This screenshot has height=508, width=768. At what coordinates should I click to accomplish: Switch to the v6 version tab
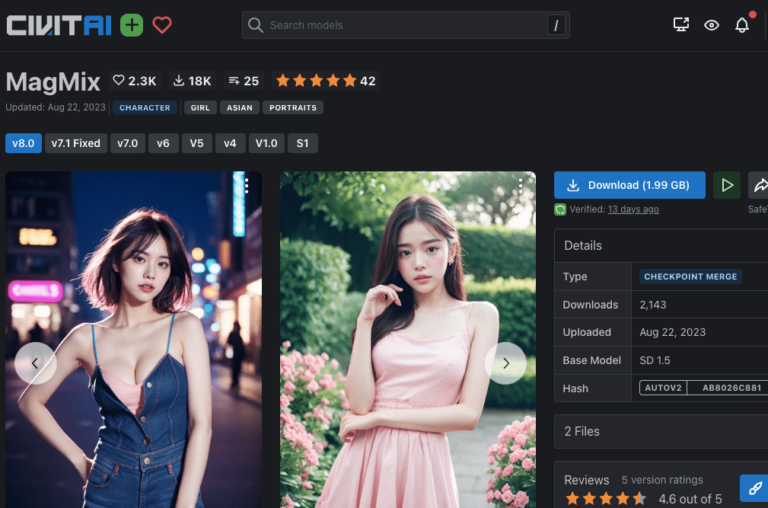[x=163, y=143]
